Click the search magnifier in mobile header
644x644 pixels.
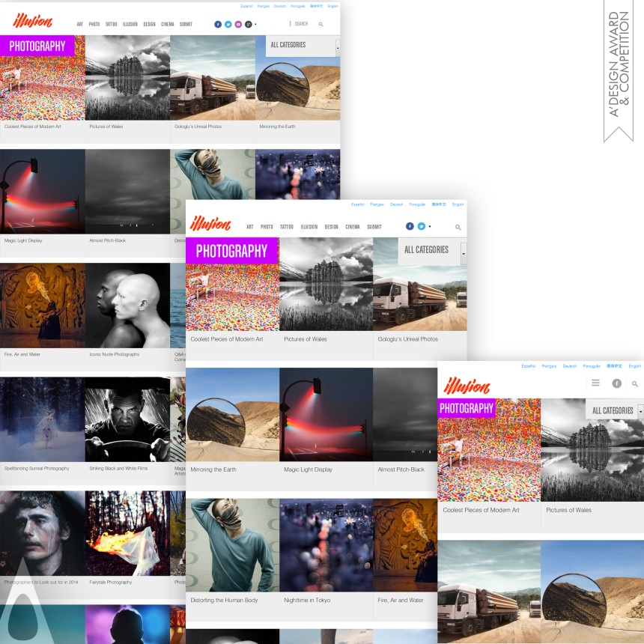pyautogui.click(x=635, y=383)
